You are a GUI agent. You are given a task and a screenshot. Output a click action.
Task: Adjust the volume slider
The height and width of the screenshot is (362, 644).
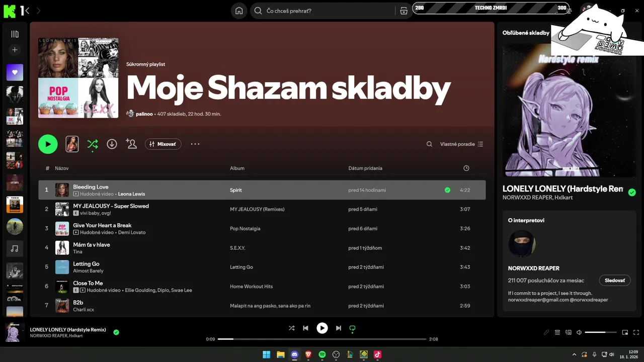click(x=601, y=332)
